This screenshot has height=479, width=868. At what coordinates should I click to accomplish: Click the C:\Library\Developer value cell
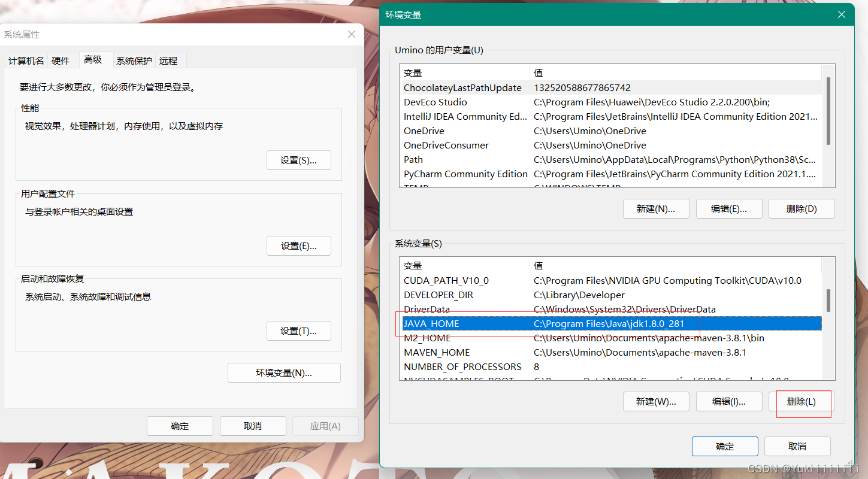point(579,295)
